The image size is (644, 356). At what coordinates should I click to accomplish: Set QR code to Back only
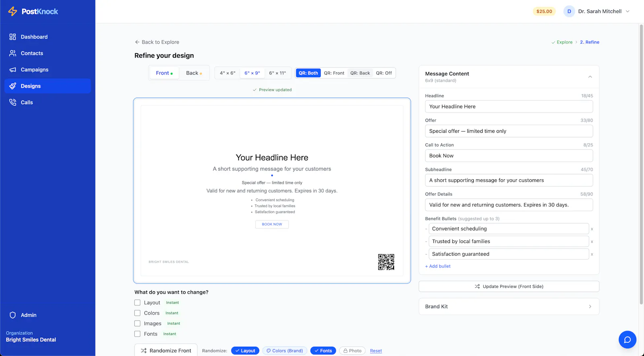pyautogui.click(x=360, y=73)
